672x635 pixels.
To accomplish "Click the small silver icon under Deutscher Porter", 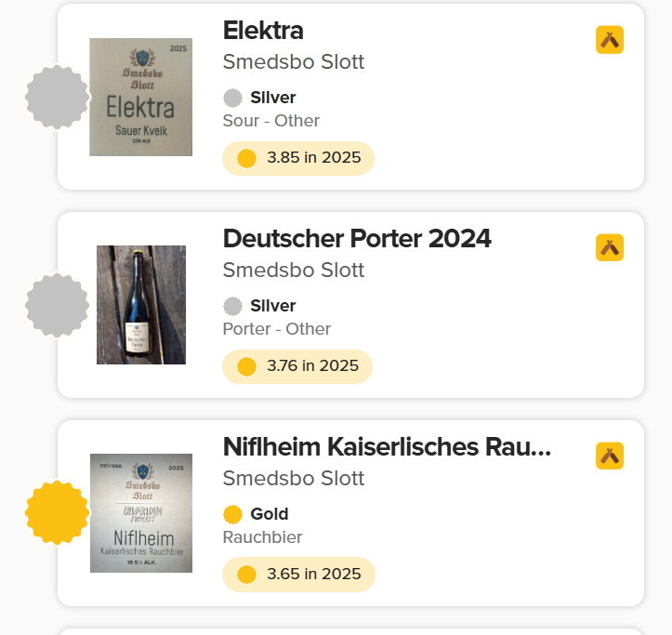I will (x=232, y=306).
